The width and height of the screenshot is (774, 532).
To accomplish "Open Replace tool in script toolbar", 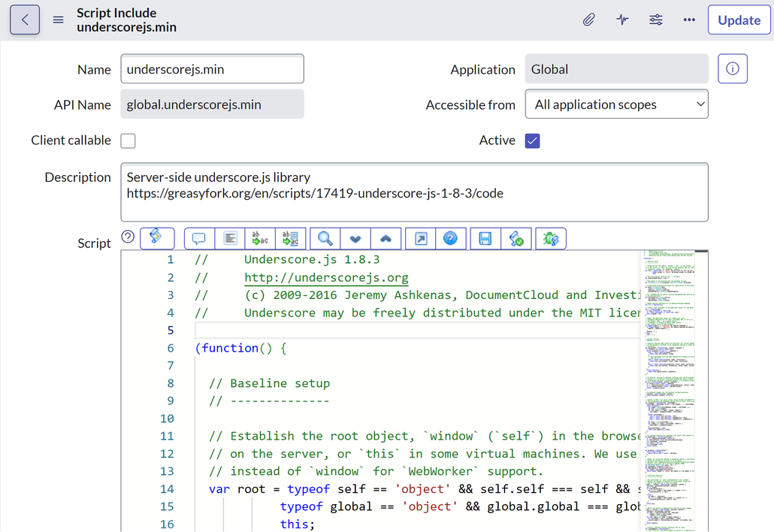I will pyautogui.click(x=260, y=239).
